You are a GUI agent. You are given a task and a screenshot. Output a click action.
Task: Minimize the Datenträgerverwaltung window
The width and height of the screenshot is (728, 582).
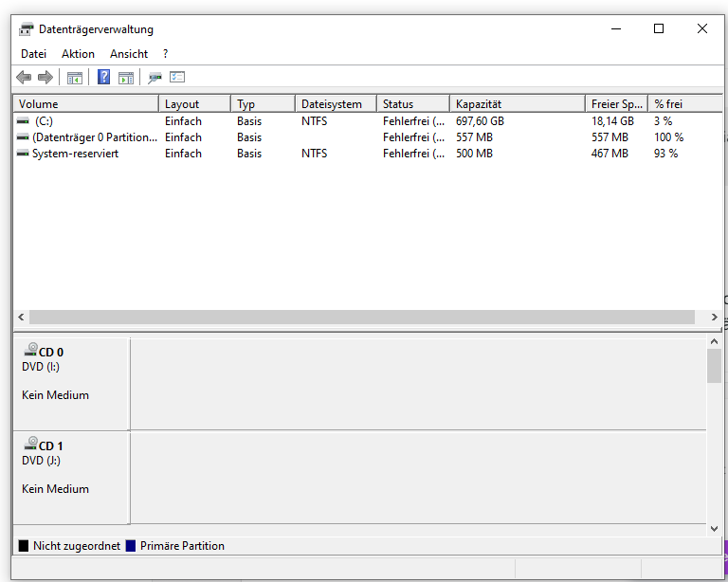pos(616,28)
